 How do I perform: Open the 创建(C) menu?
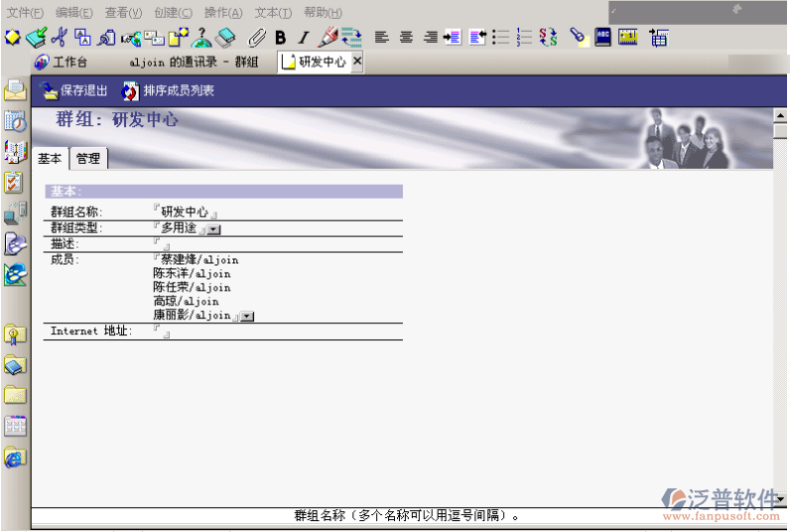pyautogui.click(x=174, y=12)
